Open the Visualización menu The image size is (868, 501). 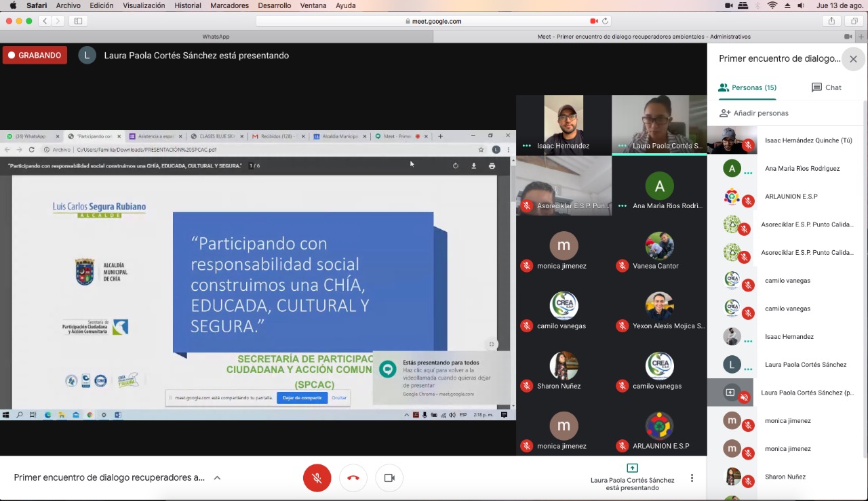click(144, 5)
